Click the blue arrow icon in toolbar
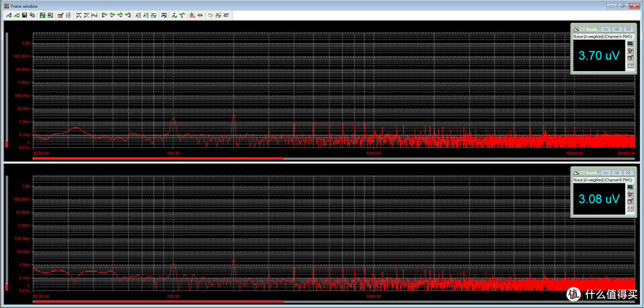644x308 pixels. [x=164, y=16]
